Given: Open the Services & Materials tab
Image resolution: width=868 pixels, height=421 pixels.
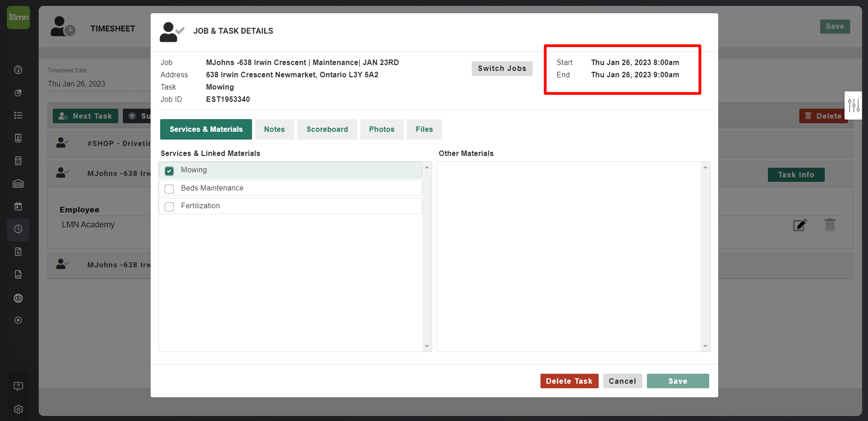Looking at the screenshot, I should [206, 129].
